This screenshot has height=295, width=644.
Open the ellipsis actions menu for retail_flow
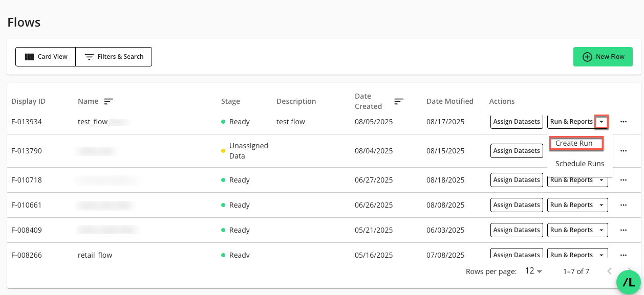click(624, 255)
